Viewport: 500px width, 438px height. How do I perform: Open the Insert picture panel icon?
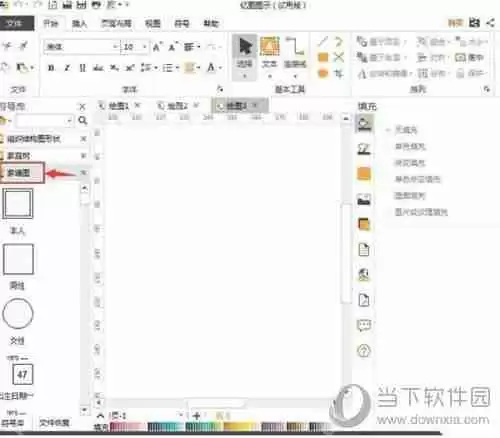point(364,200)
